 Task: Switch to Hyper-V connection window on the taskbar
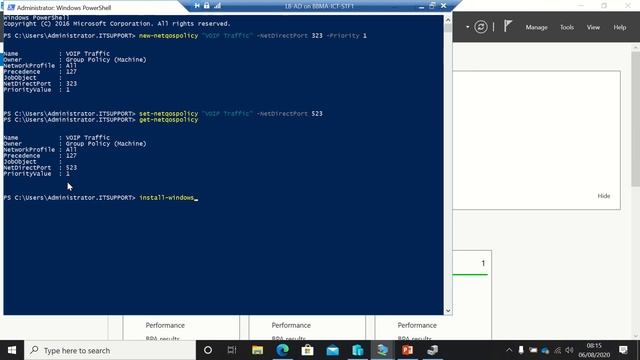[382, 350]
